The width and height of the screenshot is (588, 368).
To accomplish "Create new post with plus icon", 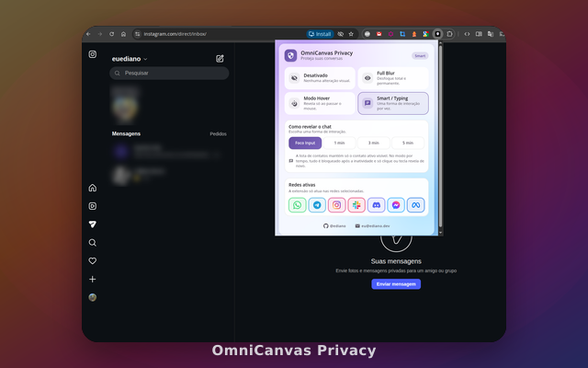I will point(93,279).
